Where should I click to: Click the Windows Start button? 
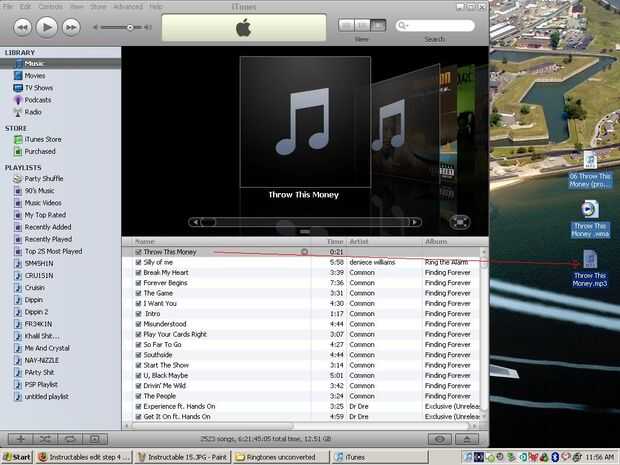click(x=17, y=457)
